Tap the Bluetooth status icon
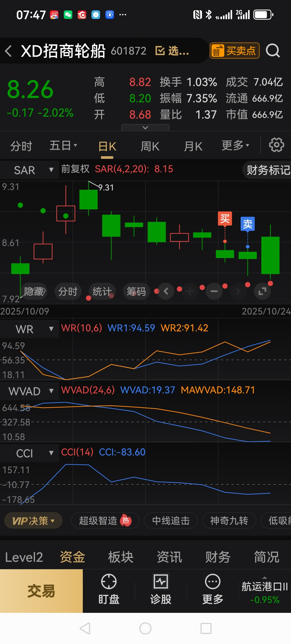 pyautogui.click(x=208, y=15)
